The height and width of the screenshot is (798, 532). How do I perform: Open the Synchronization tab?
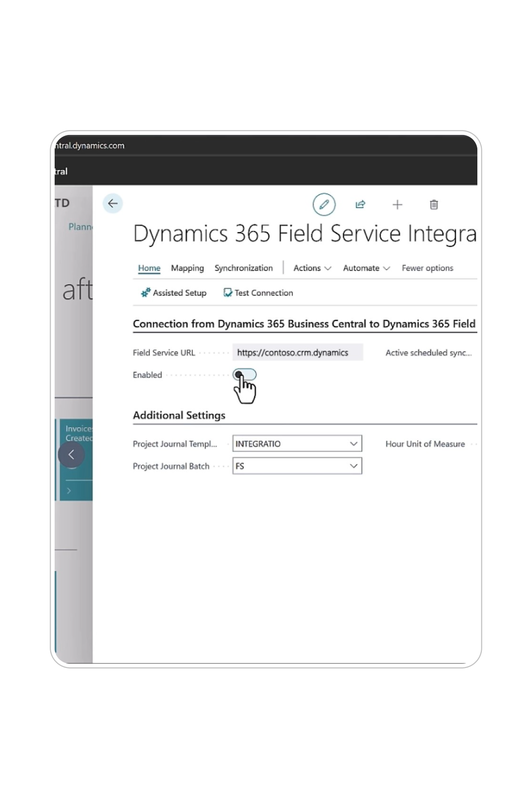[243, 268]
